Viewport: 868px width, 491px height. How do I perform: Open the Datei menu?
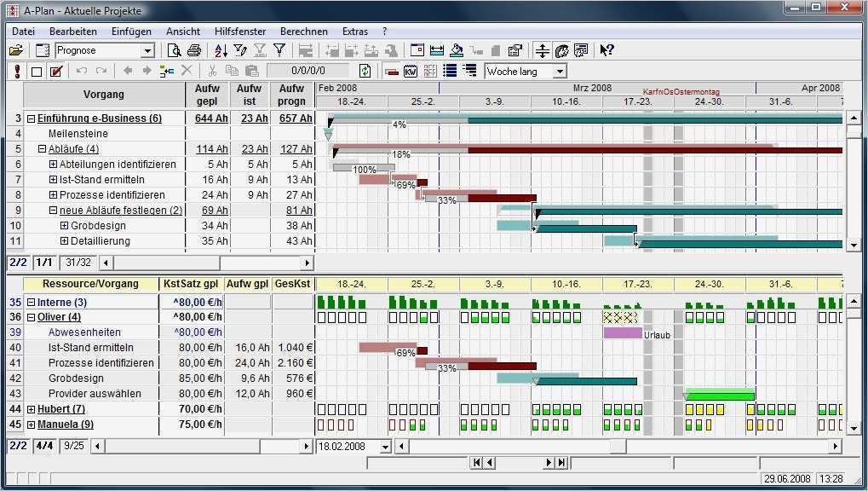[22, 31]
